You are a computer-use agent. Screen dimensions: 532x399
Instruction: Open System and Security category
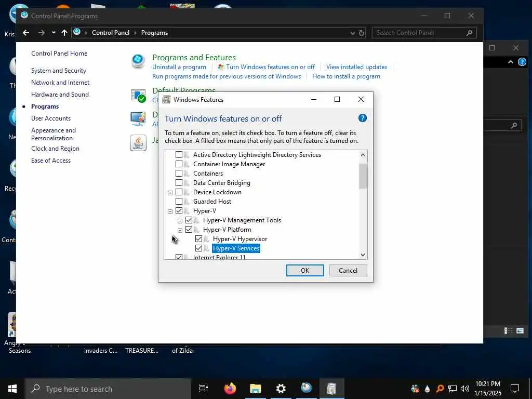59,71
